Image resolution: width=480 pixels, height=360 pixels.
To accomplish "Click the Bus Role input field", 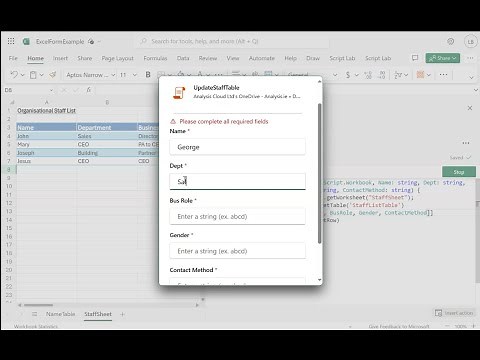I will (237, 216).
